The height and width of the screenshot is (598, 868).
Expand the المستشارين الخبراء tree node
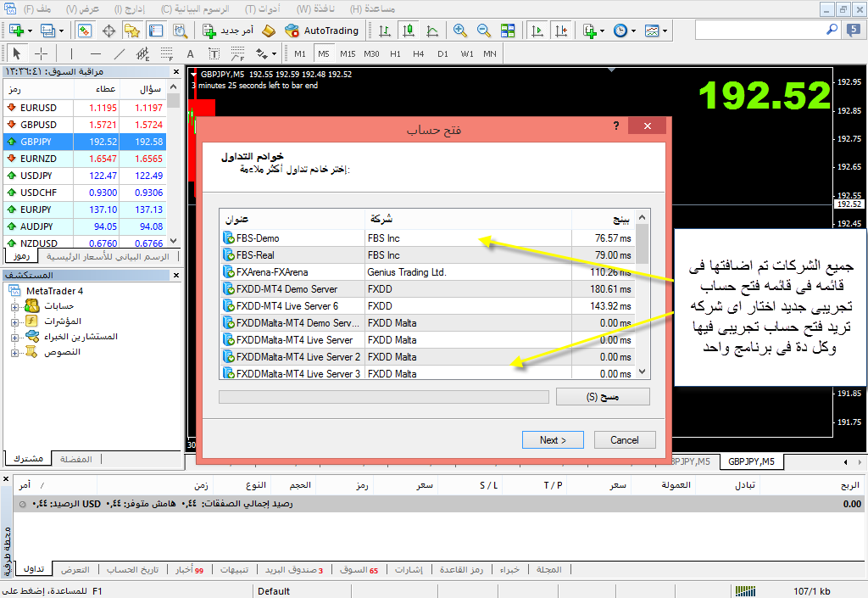[x=14, y=336]
